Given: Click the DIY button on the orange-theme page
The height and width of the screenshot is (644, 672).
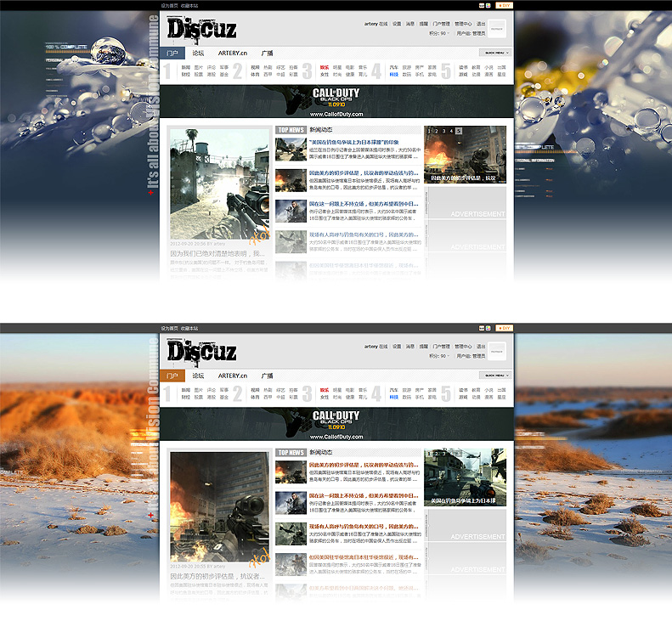Looking at the screenshot, I should coord(505,328).
